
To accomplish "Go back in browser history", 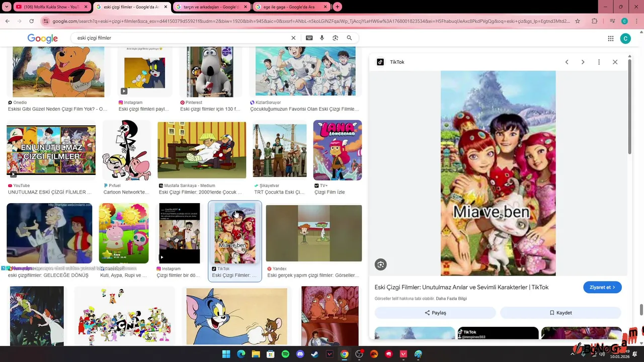I will pyautogui.click(x=7, y=21).
